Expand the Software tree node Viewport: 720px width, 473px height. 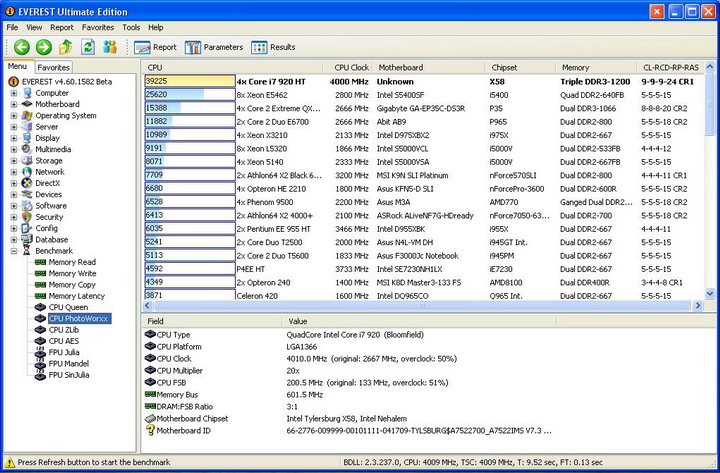tap(14, 206)
